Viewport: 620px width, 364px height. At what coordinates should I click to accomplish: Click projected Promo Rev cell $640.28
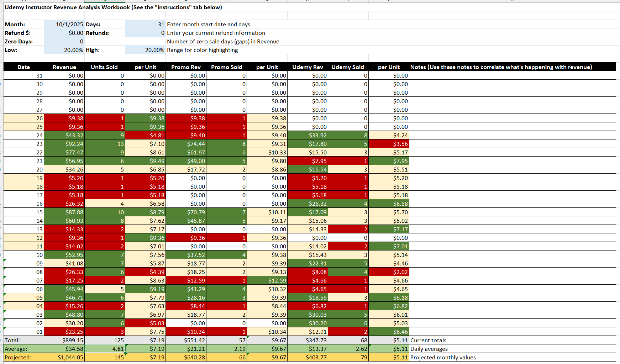[186, 357]
